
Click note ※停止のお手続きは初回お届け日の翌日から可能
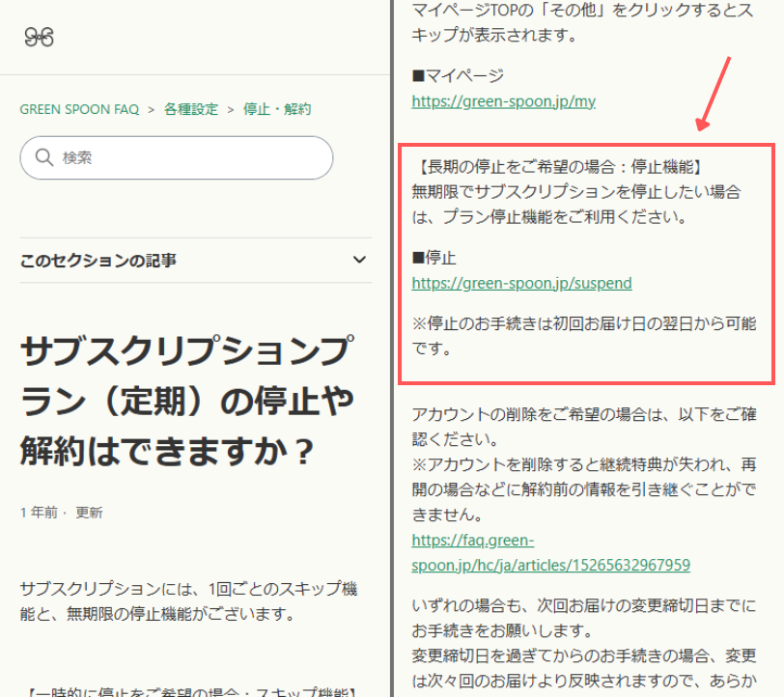point(584,336)
